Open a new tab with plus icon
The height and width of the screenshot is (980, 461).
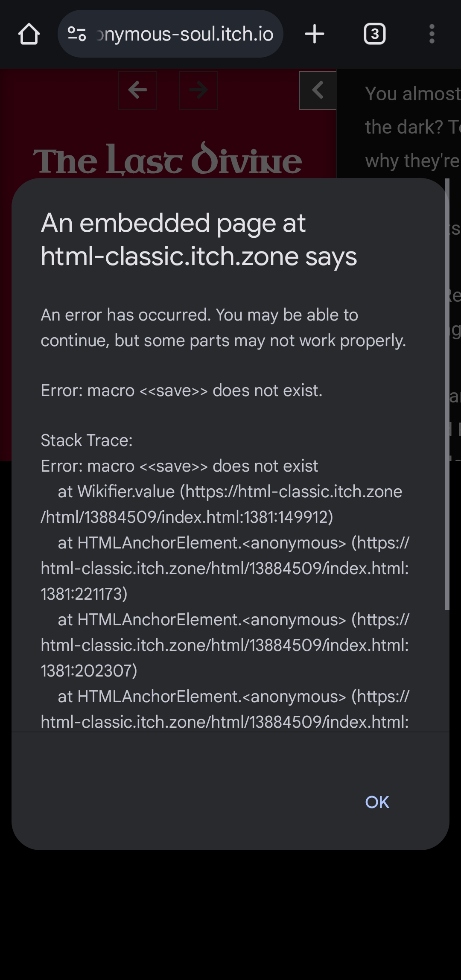[315, 34]
